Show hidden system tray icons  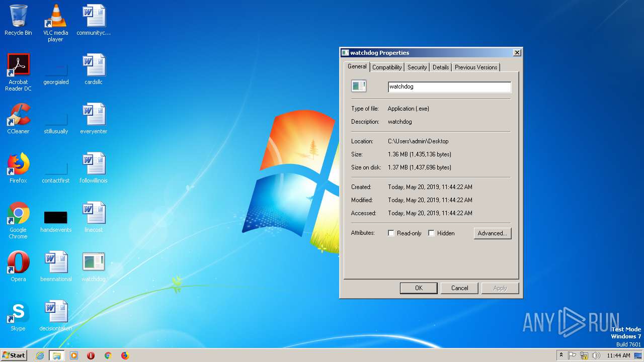[561, 355]
